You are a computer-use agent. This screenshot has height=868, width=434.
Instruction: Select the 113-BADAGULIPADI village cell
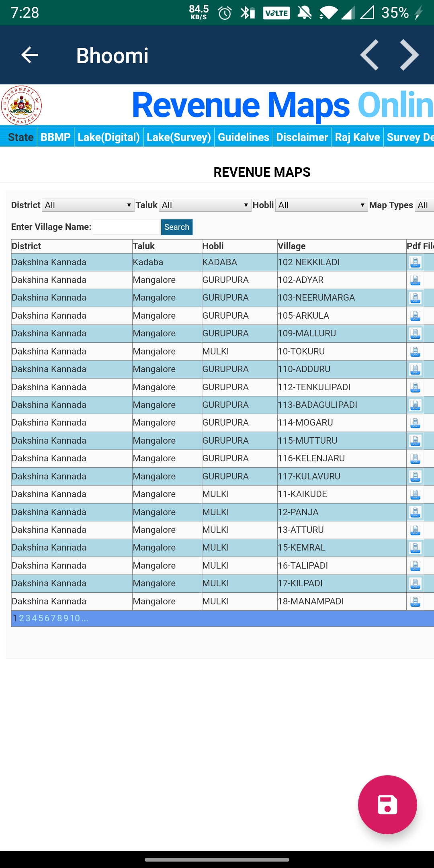click(342, 405)
